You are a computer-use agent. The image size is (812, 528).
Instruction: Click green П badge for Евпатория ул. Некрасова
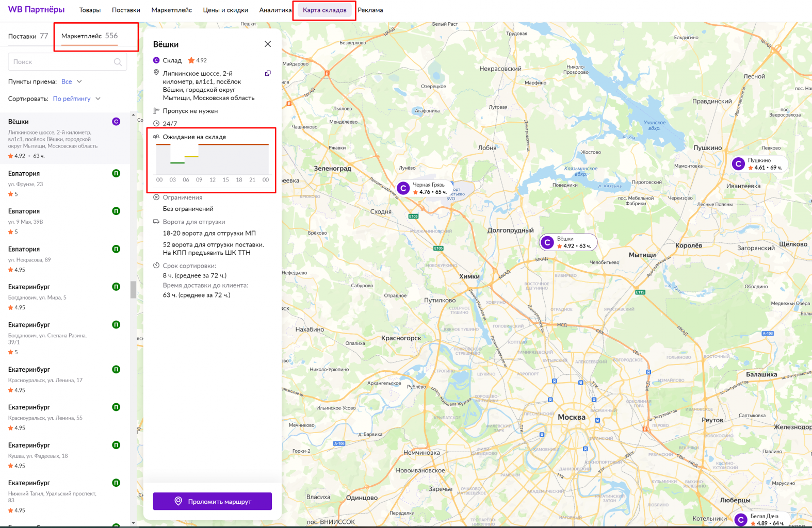point(116,249)
